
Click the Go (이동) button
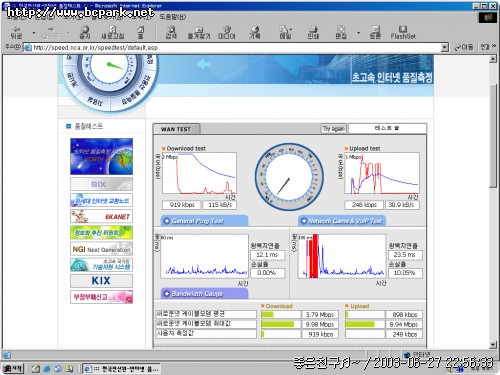(464, 48)
